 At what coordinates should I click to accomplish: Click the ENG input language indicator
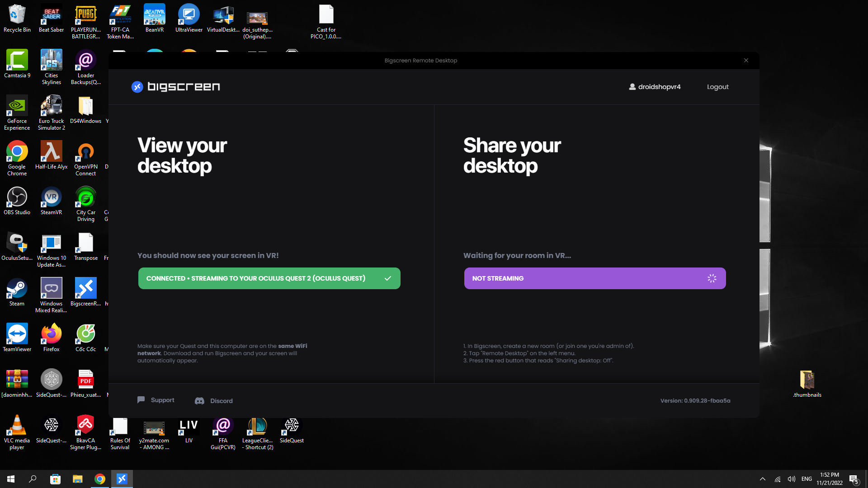tap(807, 479)
